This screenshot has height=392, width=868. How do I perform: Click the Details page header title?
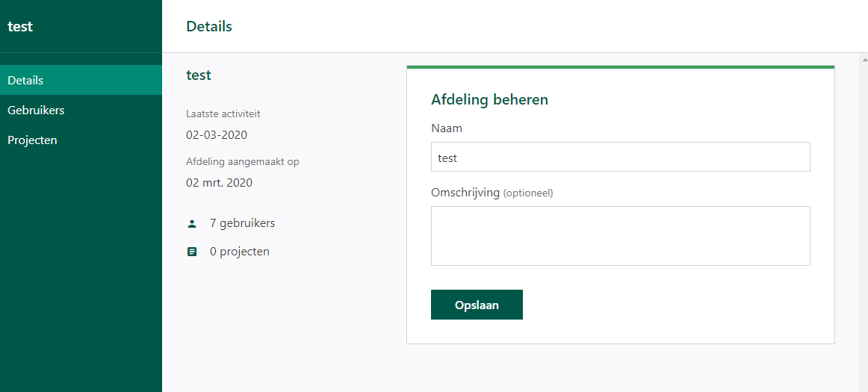click(209, 26)
